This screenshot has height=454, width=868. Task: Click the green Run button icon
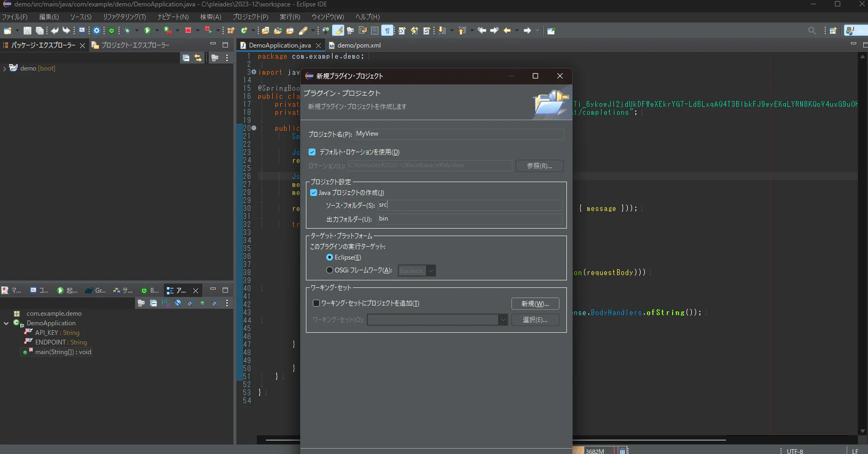(x=147, y=30)
